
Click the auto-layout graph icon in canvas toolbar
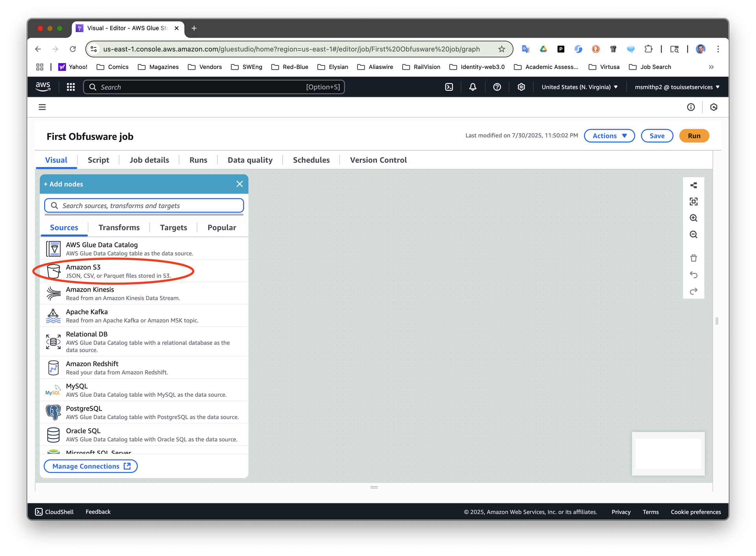click(x=693, y=185)
